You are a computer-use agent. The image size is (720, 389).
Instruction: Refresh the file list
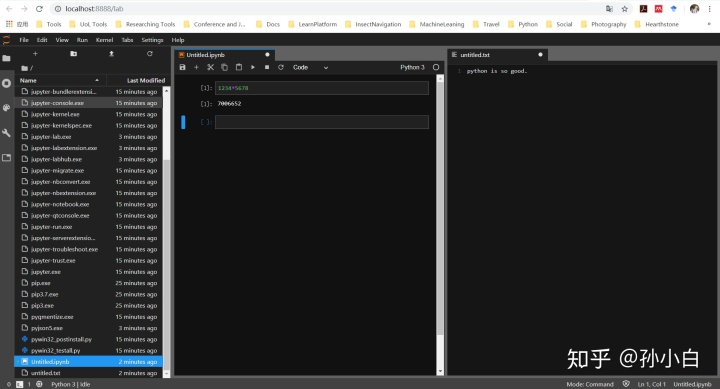(149, 54)
